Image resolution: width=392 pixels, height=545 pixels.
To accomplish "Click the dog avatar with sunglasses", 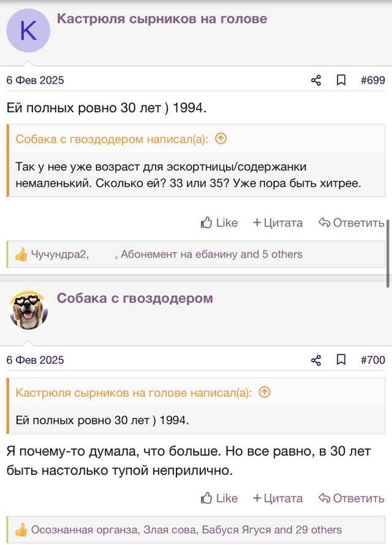I will click(28, 310).
